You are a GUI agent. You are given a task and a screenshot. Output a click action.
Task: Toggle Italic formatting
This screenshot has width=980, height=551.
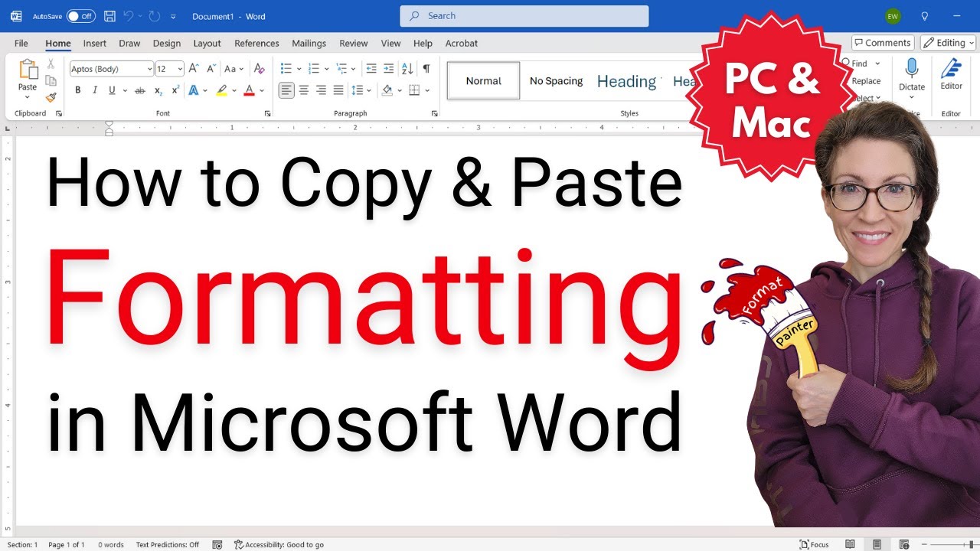coord(95,90)
